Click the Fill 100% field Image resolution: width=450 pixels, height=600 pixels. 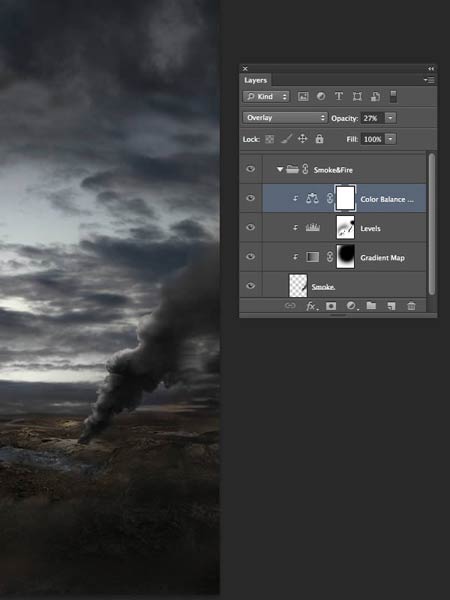click(x=372, y=139)
